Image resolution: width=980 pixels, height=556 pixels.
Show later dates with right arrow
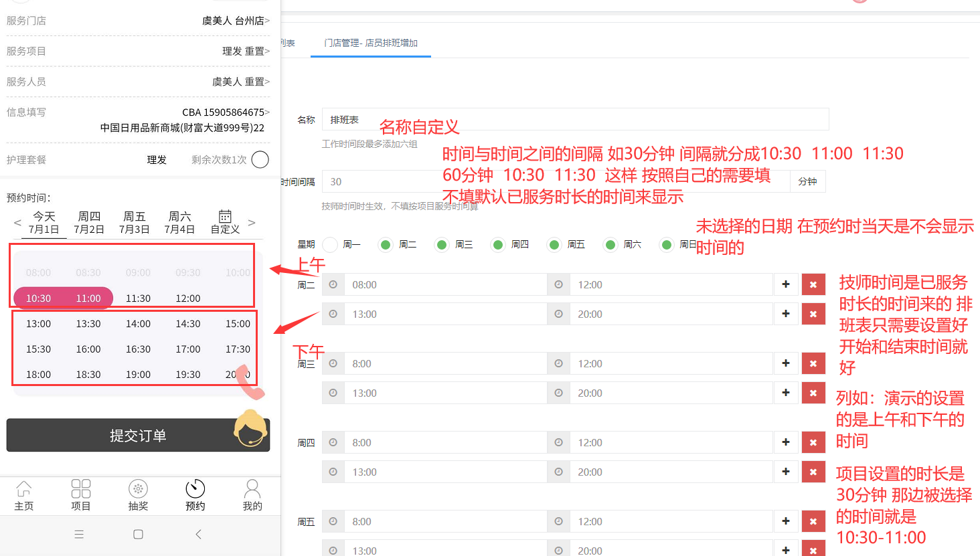(x=252, y=223)
